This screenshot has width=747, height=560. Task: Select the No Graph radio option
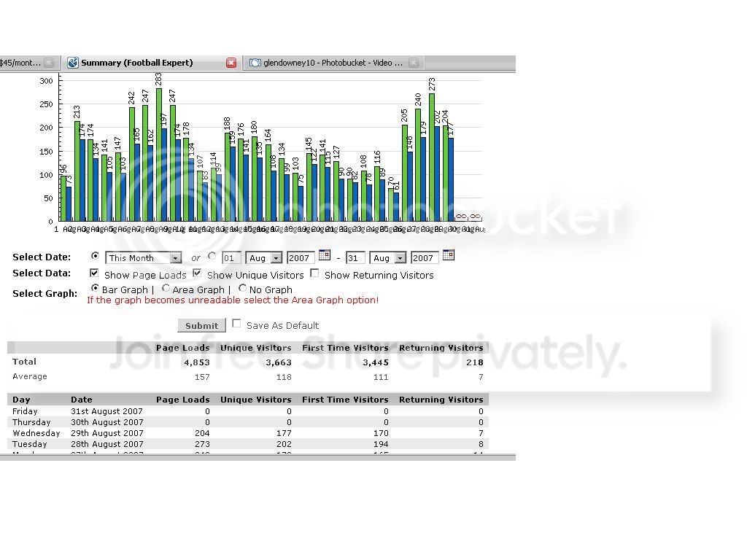coord(242,288)
